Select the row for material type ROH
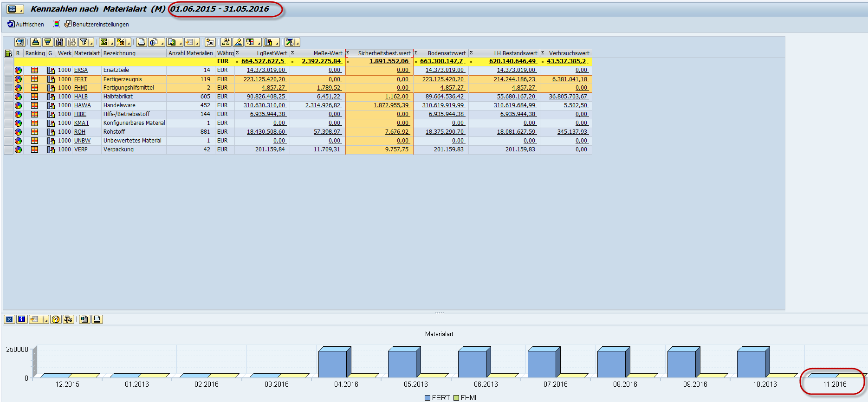The width and height of the screenshot is (868, 402). [8, 132]
